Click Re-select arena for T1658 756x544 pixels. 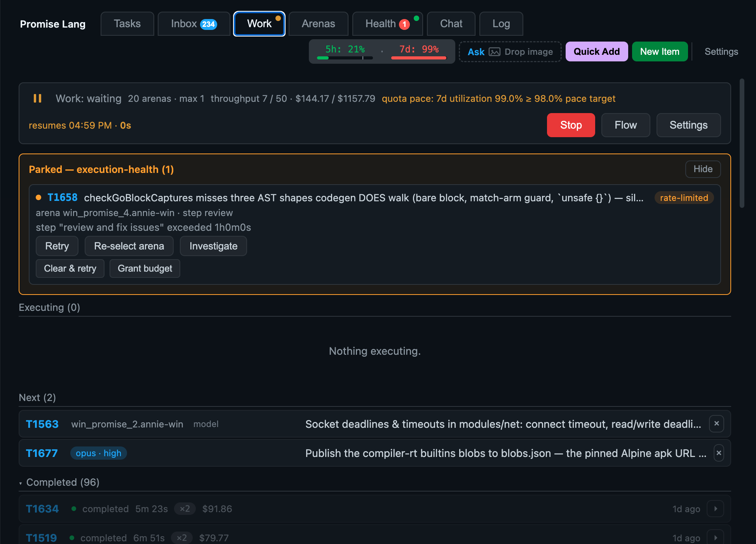click(129, 246)
